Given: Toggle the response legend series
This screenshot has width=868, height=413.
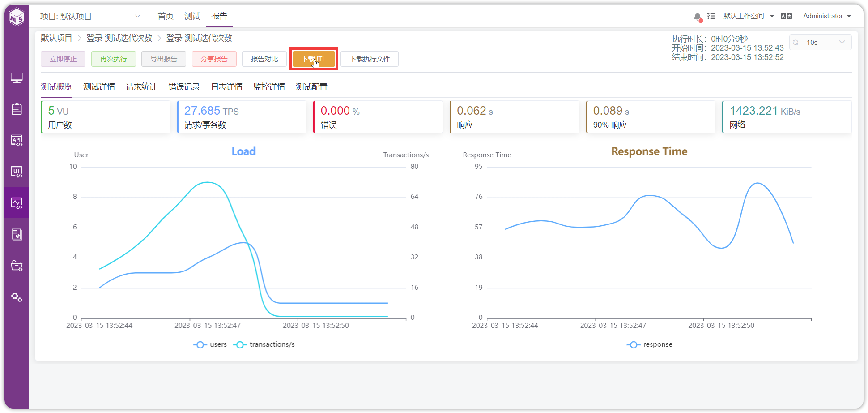Looking at the screenshot, I should [650, 344].
